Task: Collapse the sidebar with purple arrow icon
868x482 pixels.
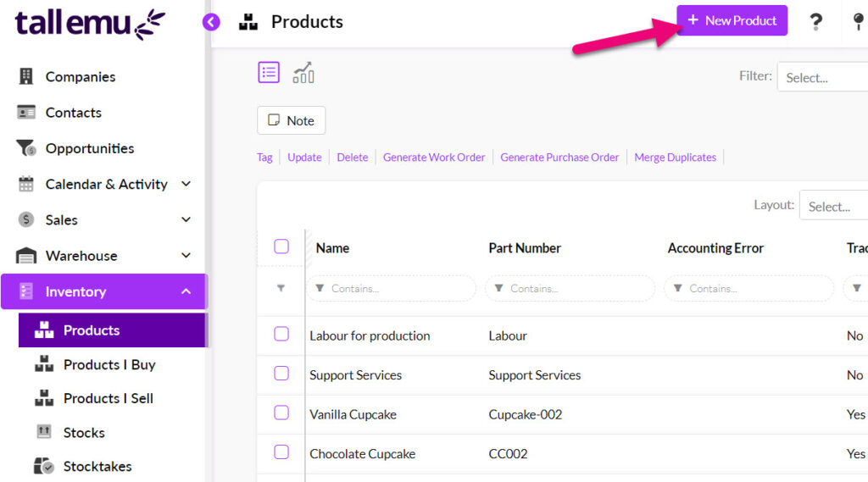Action: tap(211, 22)
